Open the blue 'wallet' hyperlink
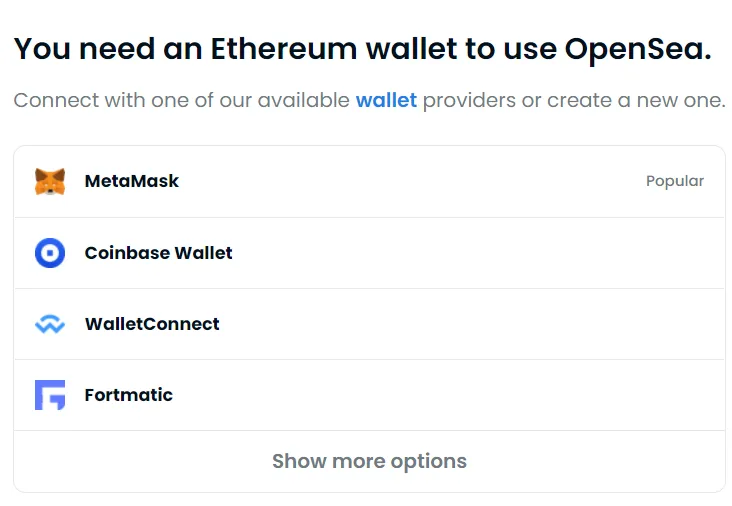732x506 pixels. [386, 101]
